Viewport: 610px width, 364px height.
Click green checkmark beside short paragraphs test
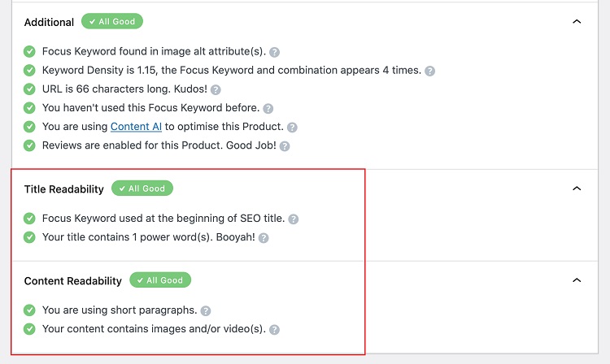pos(30,310)
